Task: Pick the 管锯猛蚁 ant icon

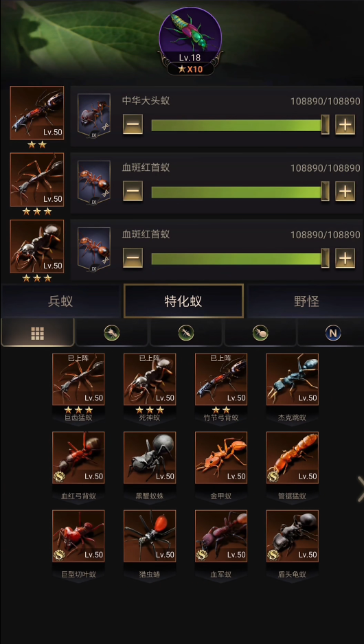Action: tap(292, 457)
